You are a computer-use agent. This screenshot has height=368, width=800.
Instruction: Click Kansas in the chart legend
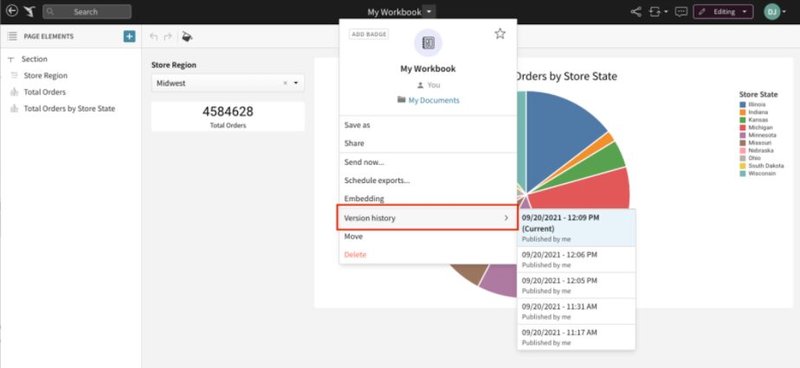758,120
